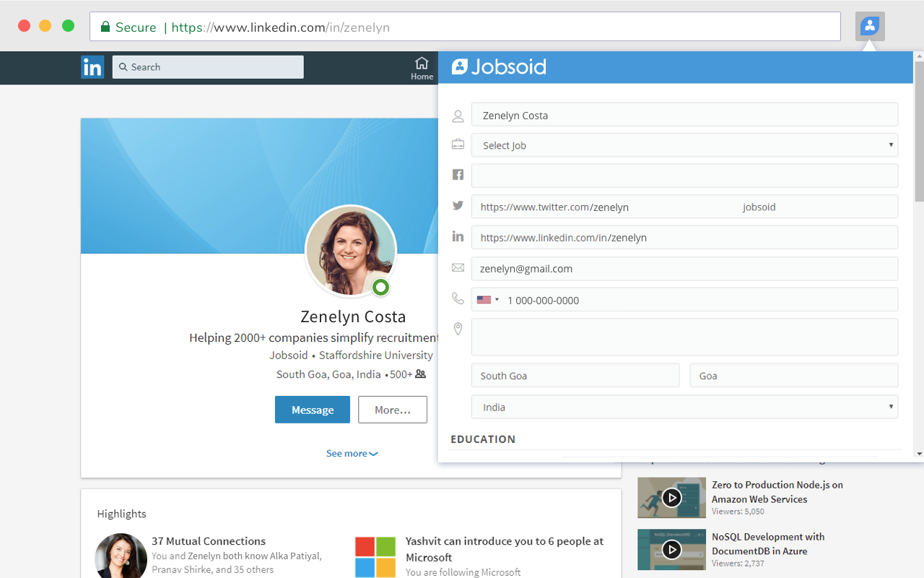Click the Jobsoid logo in popup header
The width and height of the screenshot is (924, 578).
point(499,67)
